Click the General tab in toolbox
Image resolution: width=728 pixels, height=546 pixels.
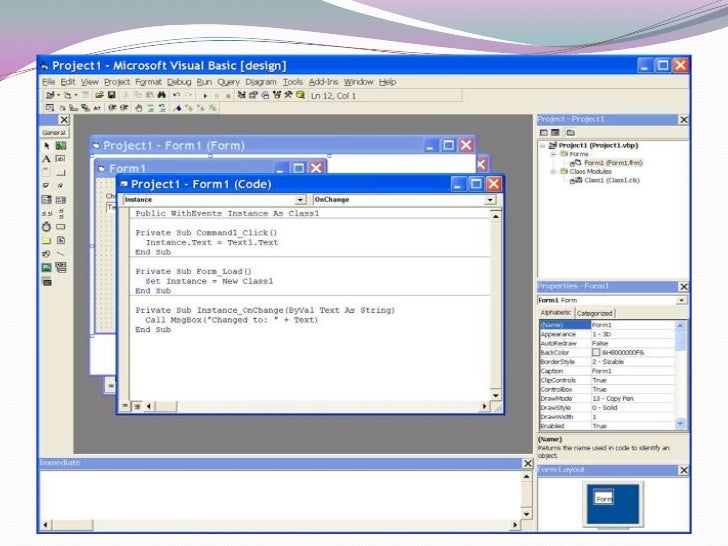click(54, 133)
